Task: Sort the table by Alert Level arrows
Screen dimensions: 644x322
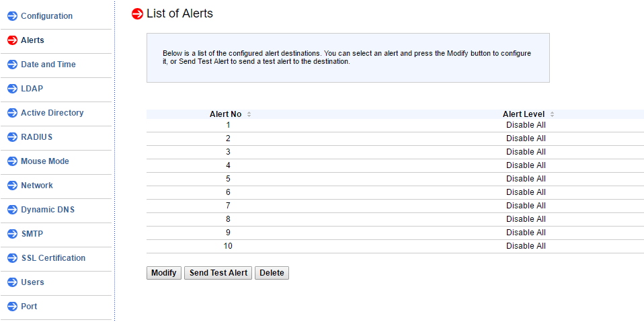Action: 552,114
